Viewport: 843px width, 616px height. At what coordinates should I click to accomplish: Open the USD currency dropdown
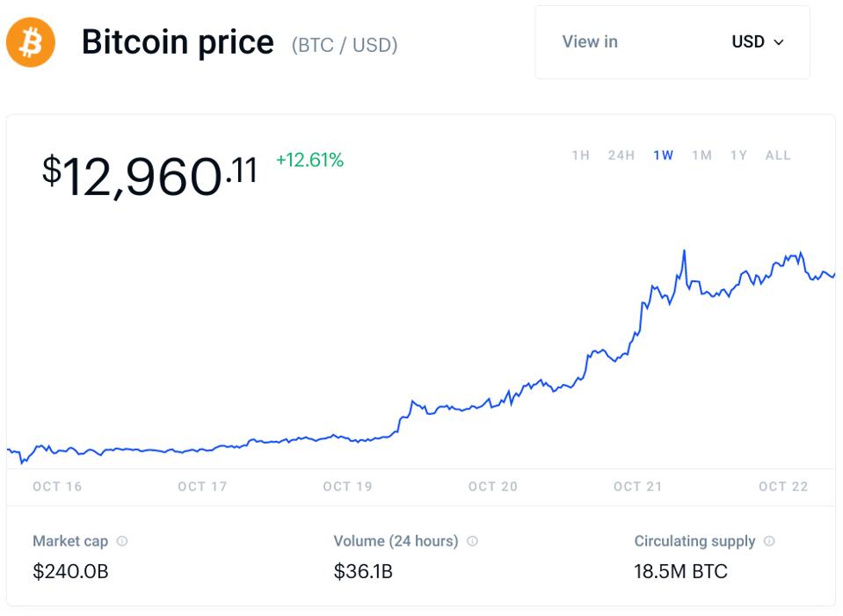757,42
